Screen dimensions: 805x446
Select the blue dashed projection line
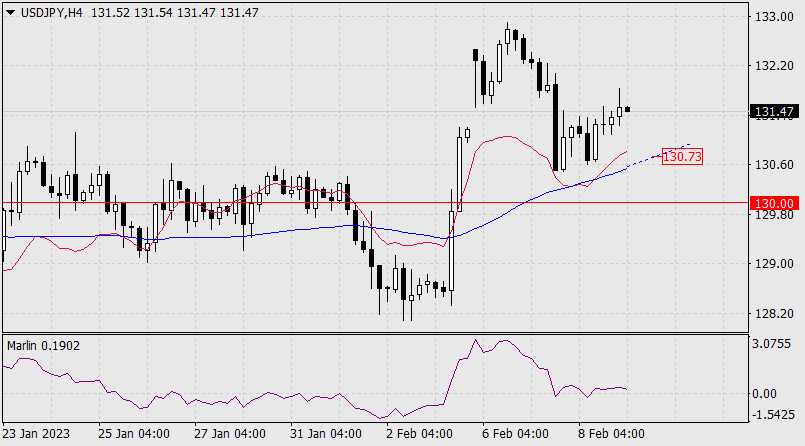click(x=659, y=155)
